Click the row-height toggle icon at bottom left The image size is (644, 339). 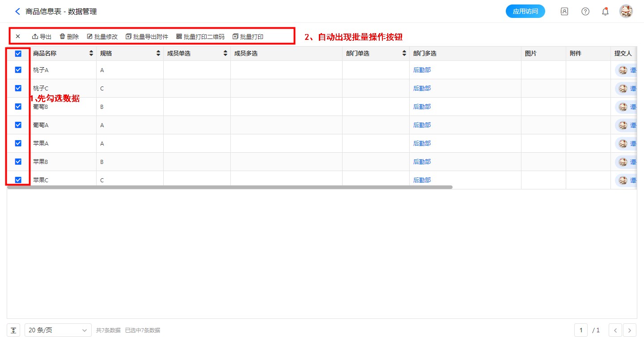coord(13,330)
